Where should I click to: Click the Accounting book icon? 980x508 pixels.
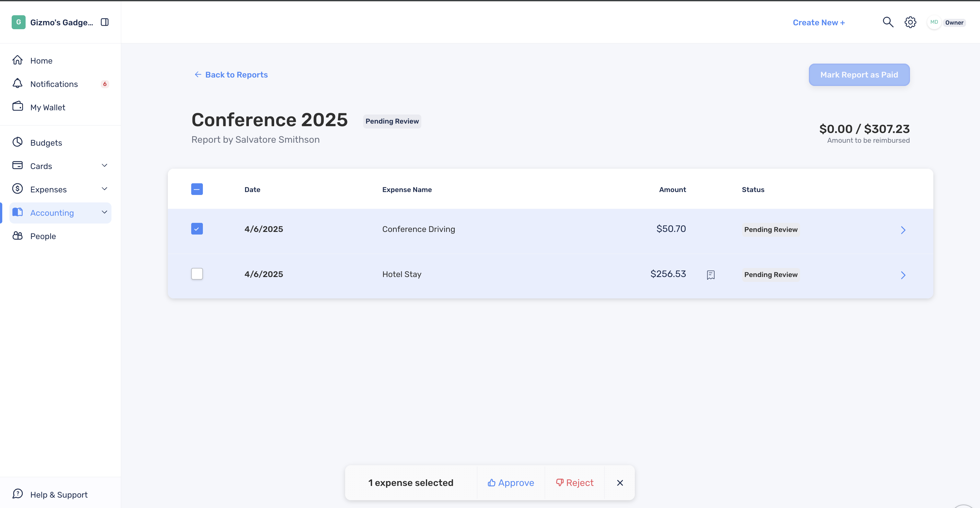click(17, 212)
